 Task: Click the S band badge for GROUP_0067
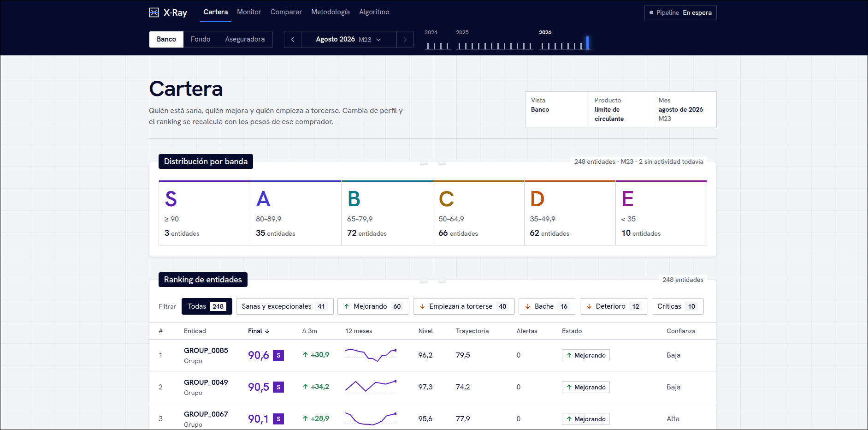click(278, 419)
